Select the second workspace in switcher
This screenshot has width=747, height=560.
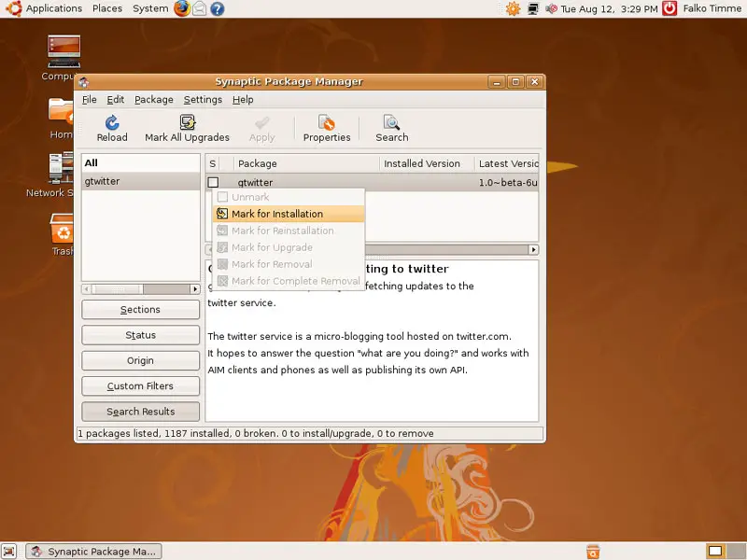pos(735,551)
